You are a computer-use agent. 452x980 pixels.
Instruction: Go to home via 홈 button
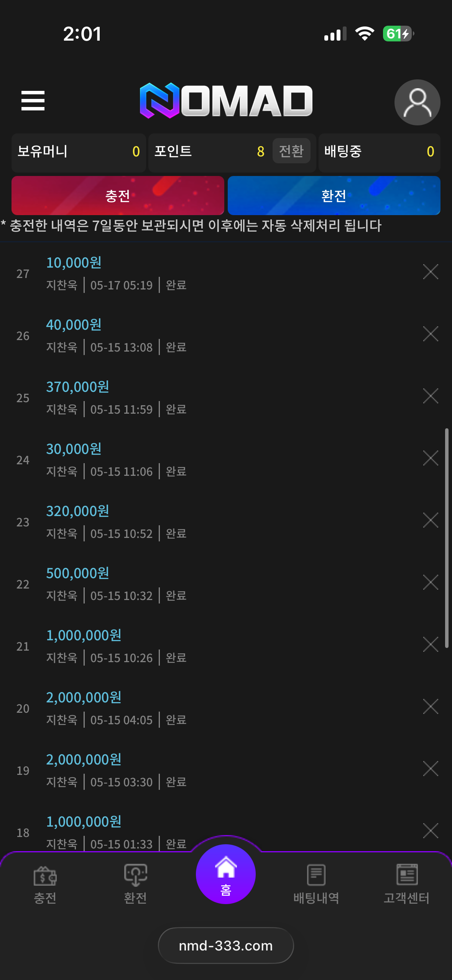tap(226, 874)
